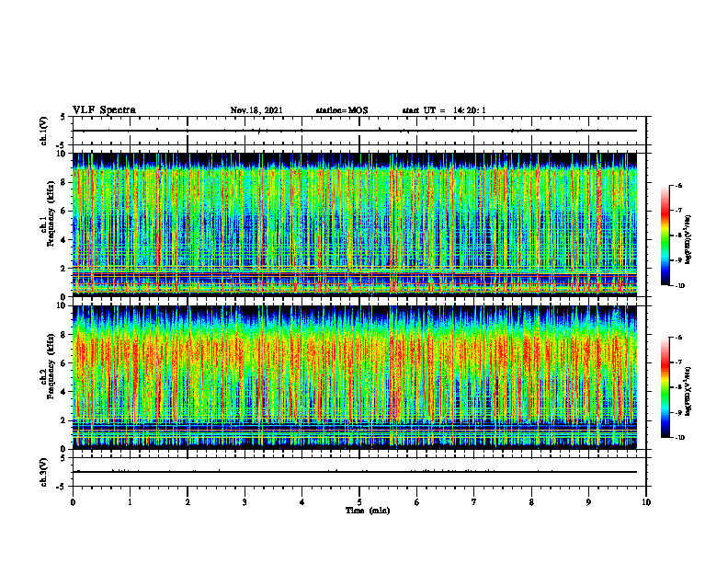
Task: Select the ch.1 "Frequency (kHz)" axis label
Action: point(51,213)
